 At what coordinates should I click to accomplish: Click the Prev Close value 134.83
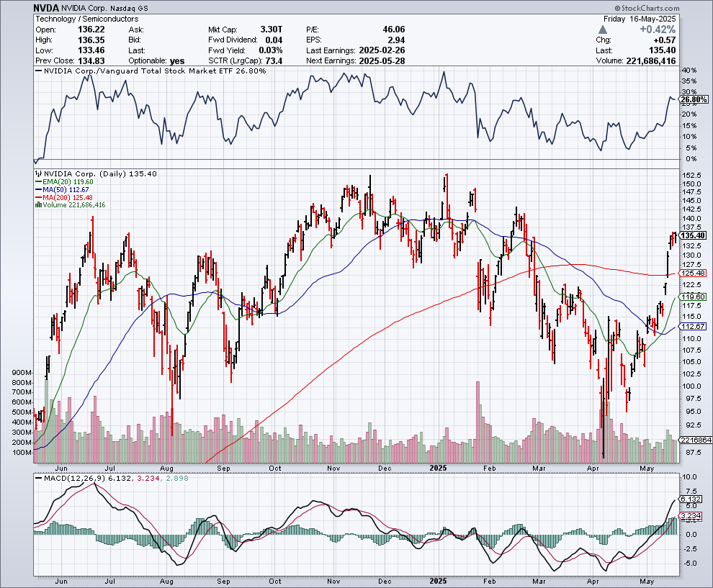91,61
